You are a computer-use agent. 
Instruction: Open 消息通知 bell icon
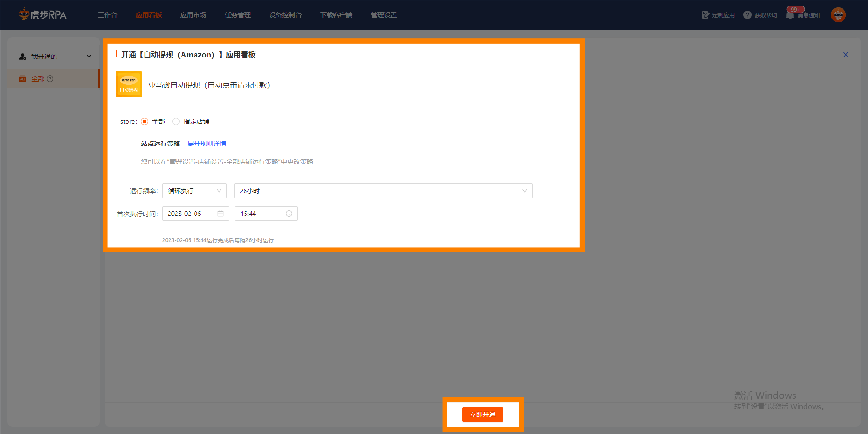tap(790, 15)
